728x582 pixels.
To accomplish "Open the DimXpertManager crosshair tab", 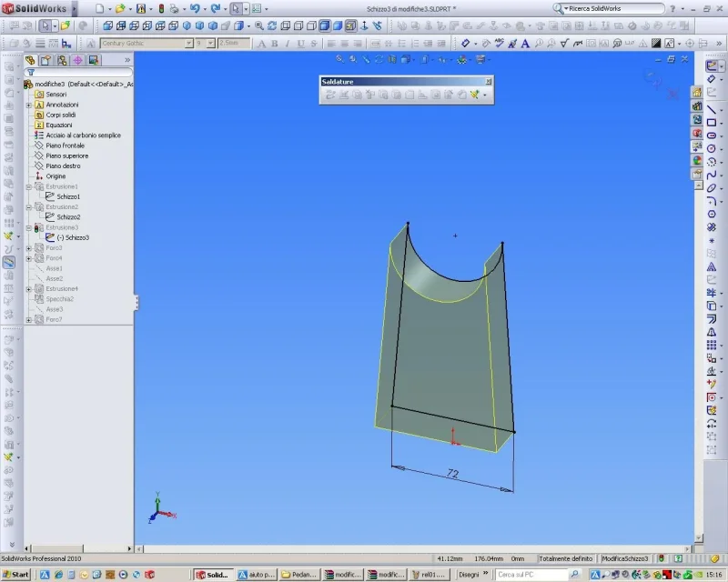I will point(77,60).
